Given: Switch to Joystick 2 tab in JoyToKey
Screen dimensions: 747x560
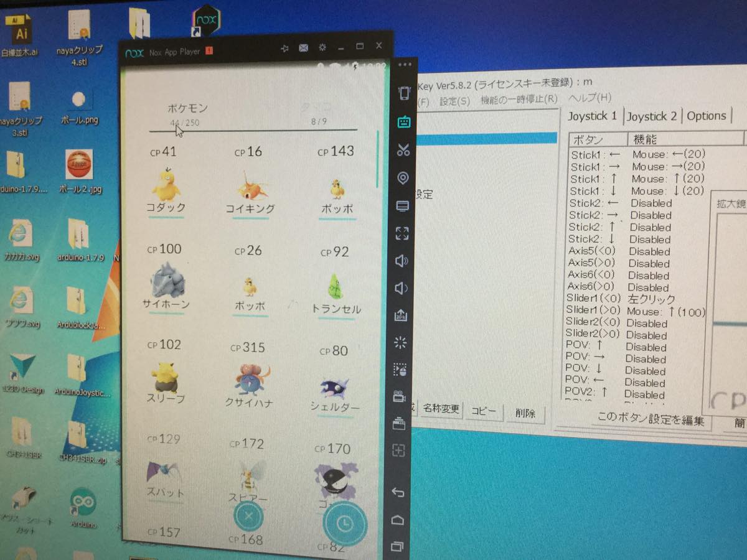Looking at the screenshot, I should point(652,116).
